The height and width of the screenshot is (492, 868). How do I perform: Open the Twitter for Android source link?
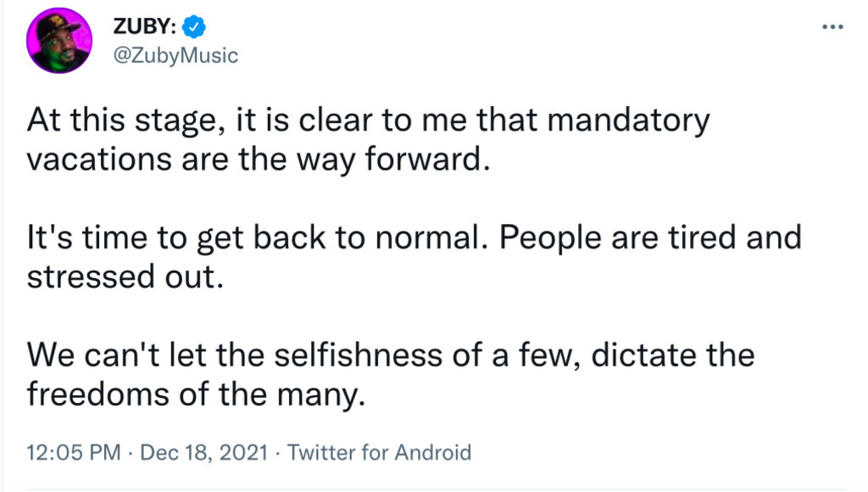pos(379,453)
